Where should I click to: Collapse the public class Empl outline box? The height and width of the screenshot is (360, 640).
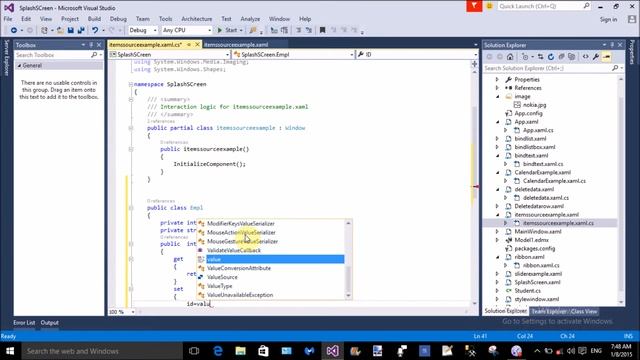(131, 208)
